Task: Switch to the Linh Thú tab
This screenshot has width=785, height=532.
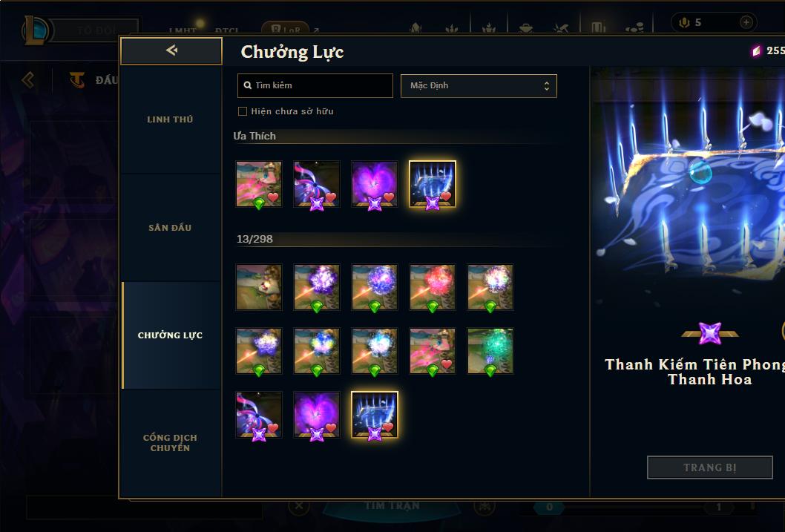Action: [170, 119]
